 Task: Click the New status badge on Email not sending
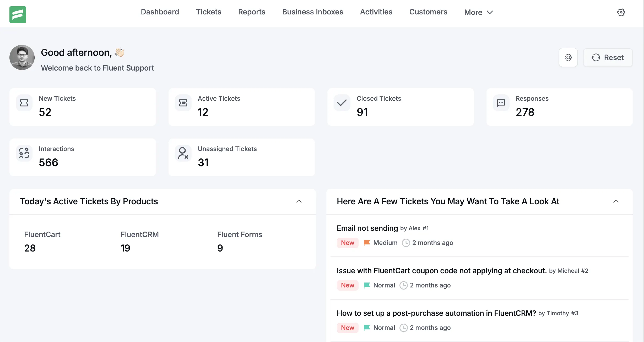[x=347, y=243]
